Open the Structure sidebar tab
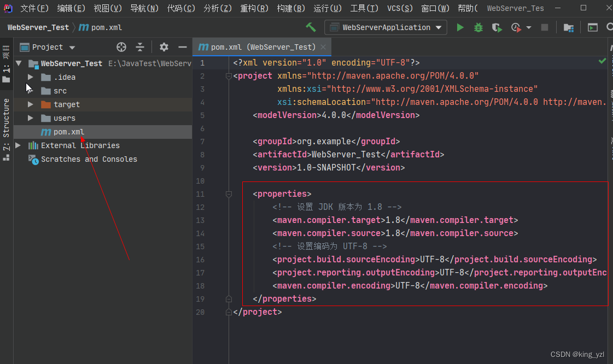This screenshot has width=613, height=364. [x=6, y=130]
